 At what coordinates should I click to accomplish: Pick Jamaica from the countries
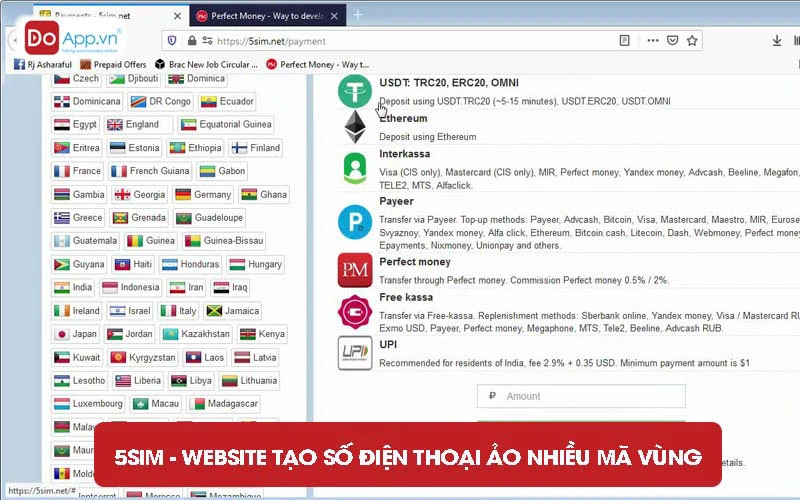[x=233, y=311]
